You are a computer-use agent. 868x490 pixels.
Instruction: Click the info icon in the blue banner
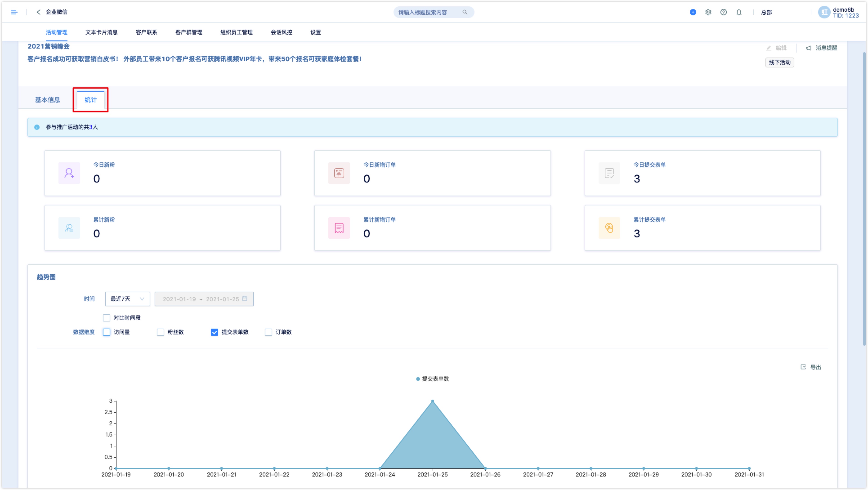pyautogui.click(x=37, y=127)
